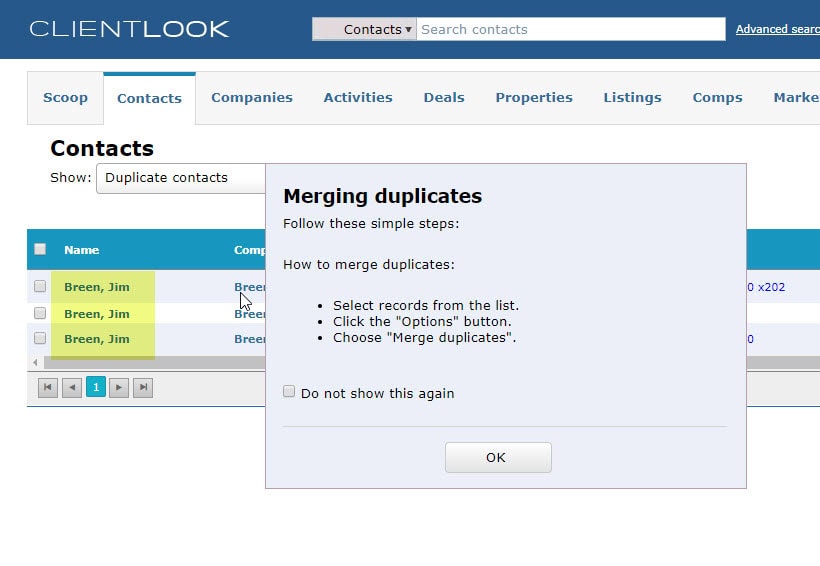This screenshot has width=820, height=566.
Task: Check the first Breen, Jim row checkbox
Action: click(x=40, y=286)
